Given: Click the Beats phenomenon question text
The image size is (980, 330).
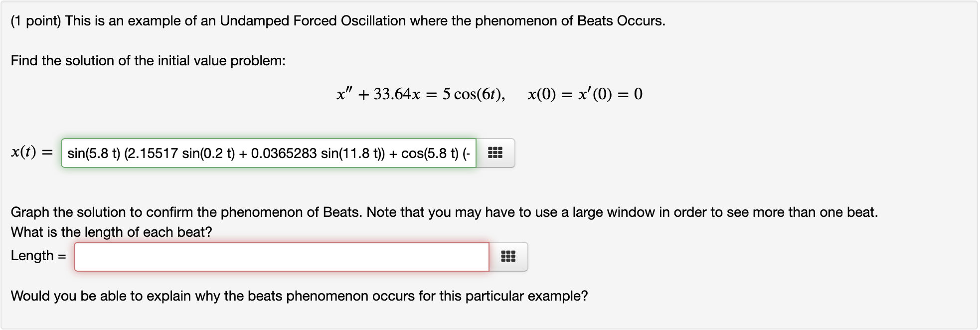Looking at the screenshot, I should click(300, 295).
